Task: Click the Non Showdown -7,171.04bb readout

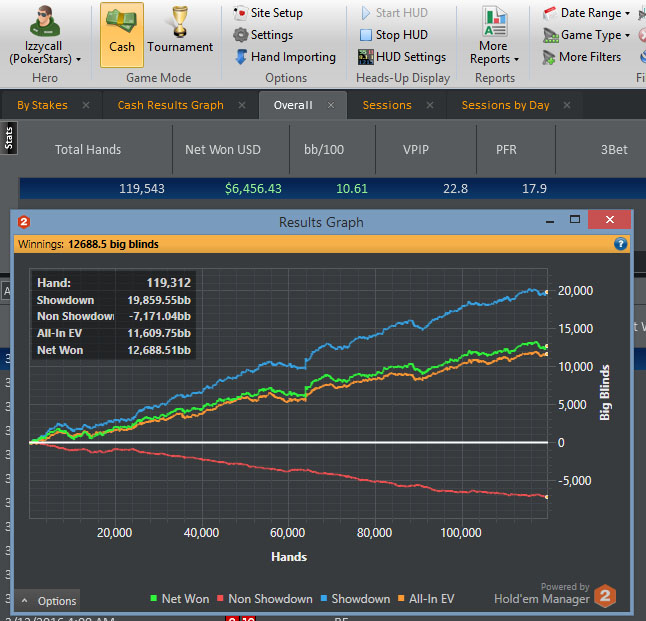Action: coord(113,316)
